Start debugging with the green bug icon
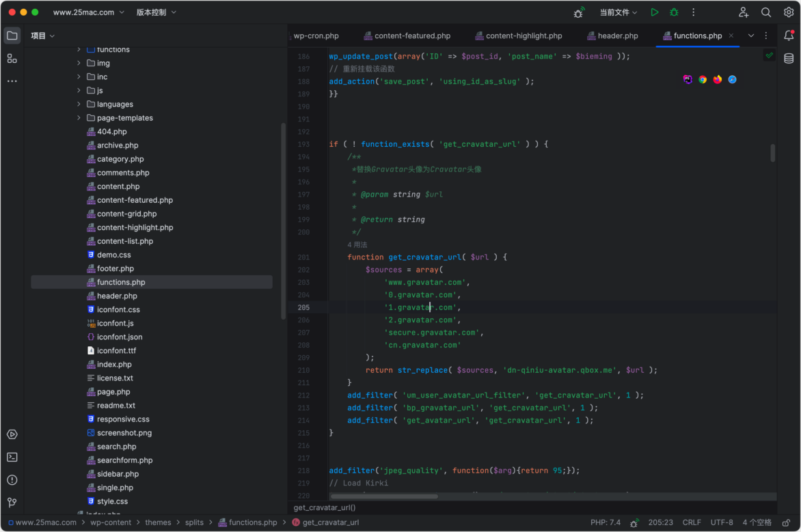 pos(675,12)
